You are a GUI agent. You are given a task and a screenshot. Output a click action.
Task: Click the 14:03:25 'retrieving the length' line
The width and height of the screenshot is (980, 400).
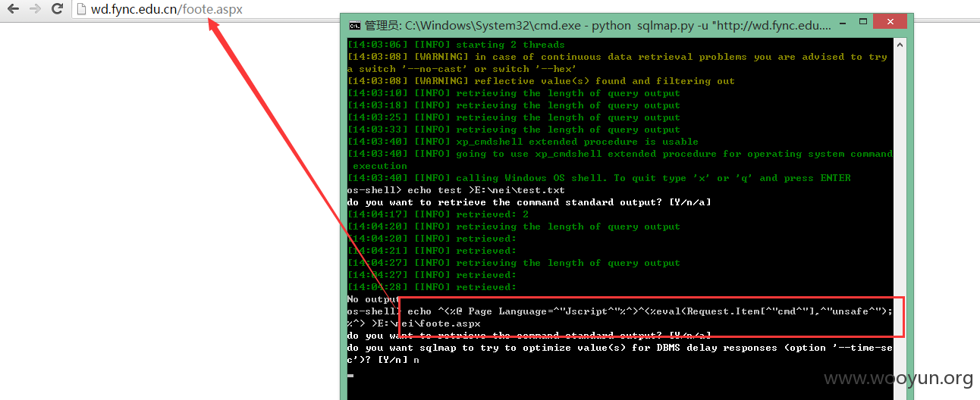coord(514,117)
